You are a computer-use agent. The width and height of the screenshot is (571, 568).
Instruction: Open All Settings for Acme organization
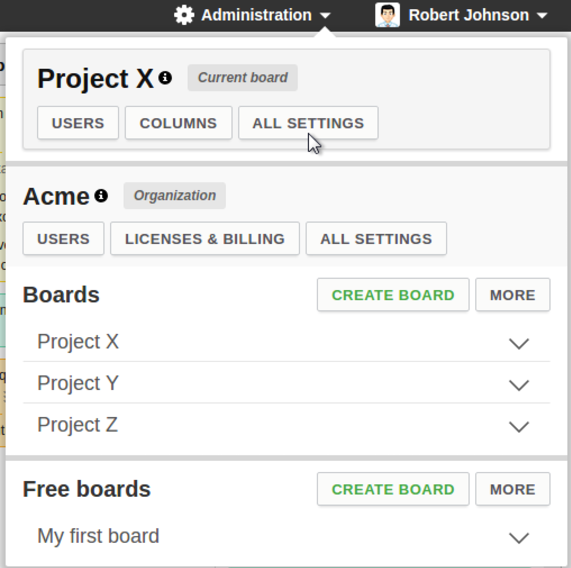[376, 239]
